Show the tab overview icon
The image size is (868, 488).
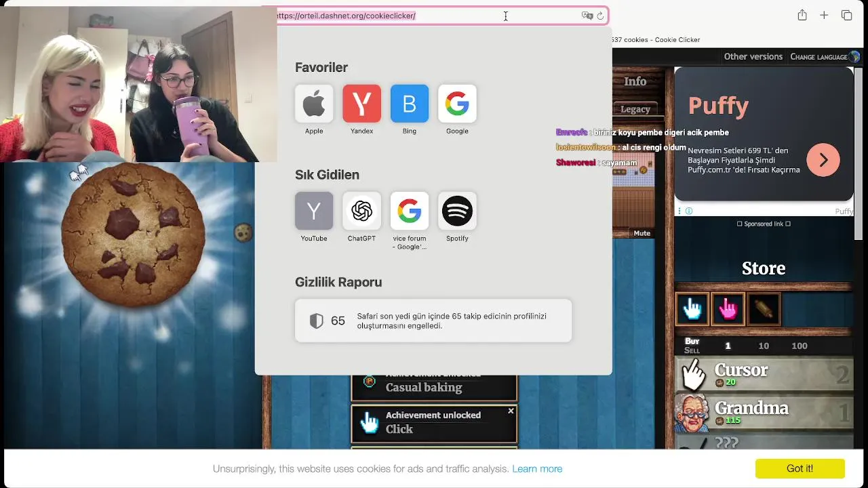[x=846, y=15]
